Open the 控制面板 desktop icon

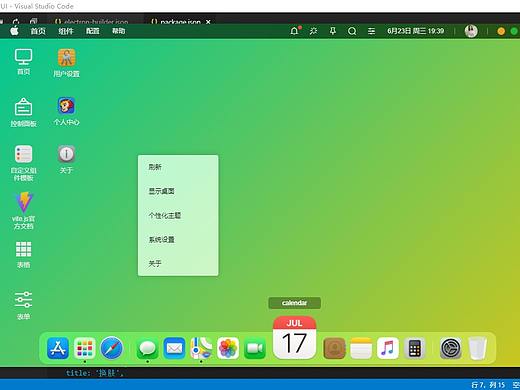(23, 112)
